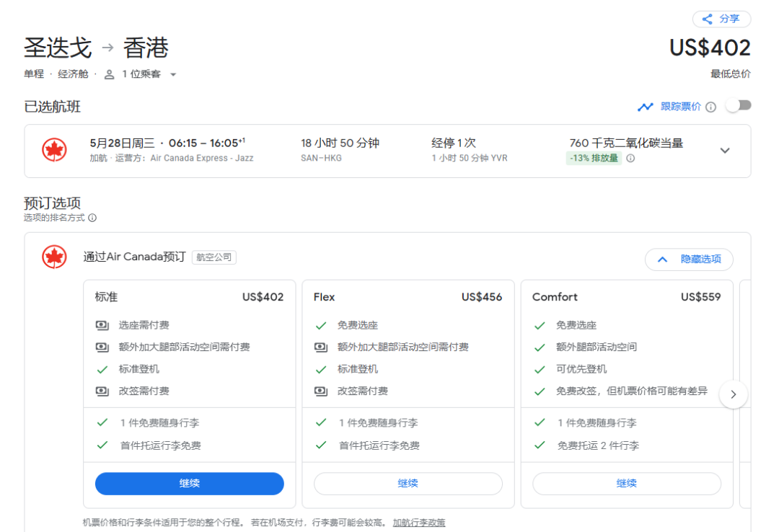Click the share icon button 分享
This screenshot has height=532, width=779.
(721, 19)
